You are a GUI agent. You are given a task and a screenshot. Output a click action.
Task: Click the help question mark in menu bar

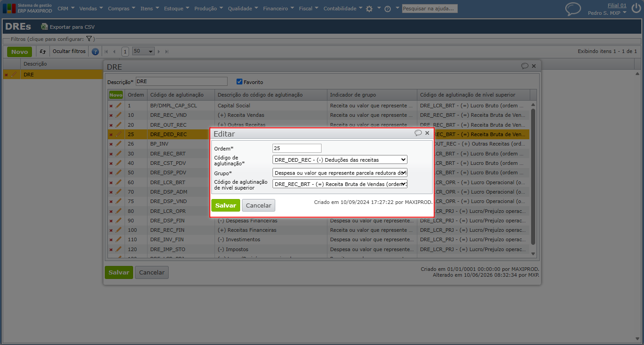point(388,9)
